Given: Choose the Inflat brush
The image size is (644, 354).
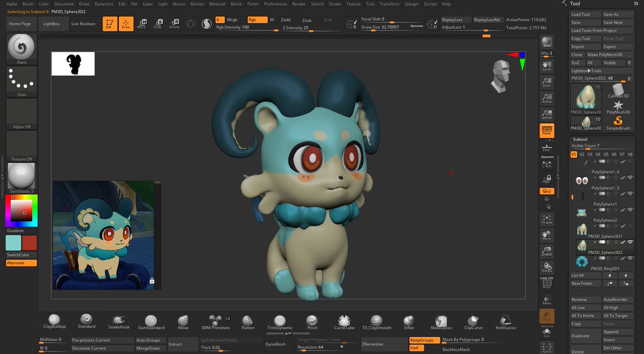Looking at the screenshot, I should 408,322.
